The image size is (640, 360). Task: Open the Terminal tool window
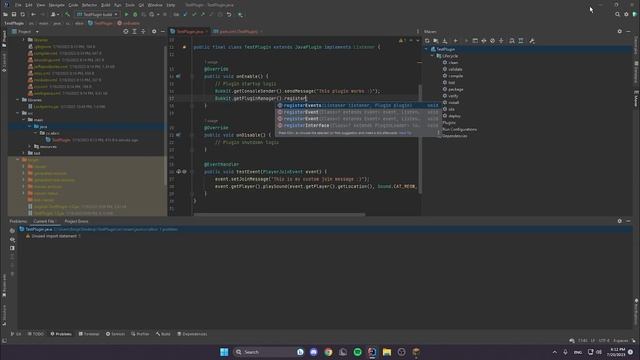[x=89, y=334]
